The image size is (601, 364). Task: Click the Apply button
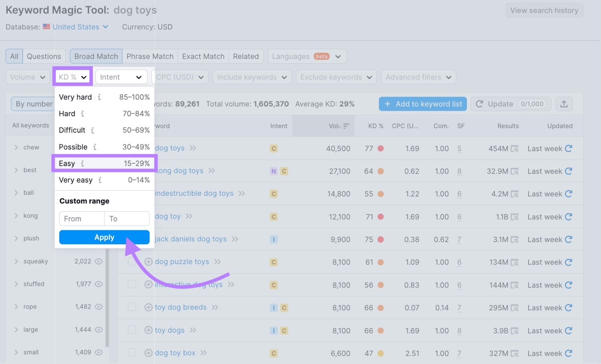pyautogui.click(x=104, y=237)
